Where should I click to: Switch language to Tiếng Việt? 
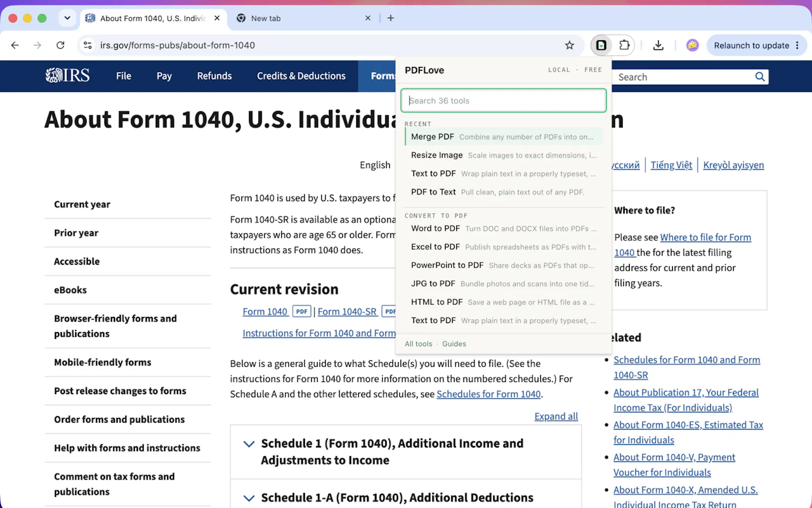[671, 165]
